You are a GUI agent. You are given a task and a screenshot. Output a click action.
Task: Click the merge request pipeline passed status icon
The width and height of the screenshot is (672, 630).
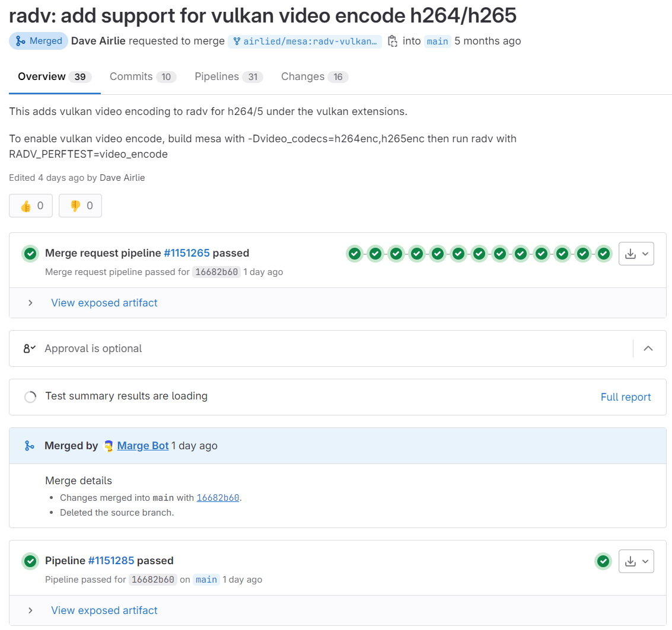point(30,254)
